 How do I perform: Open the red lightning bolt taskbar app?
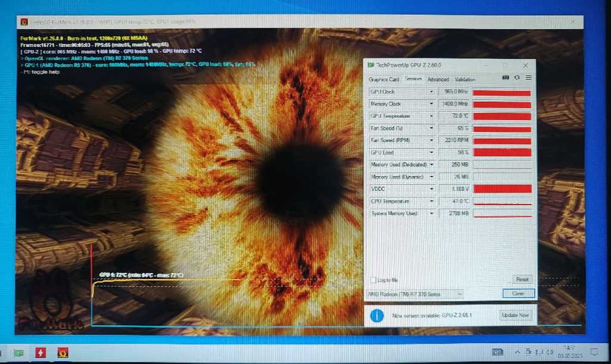pos(40,353)
